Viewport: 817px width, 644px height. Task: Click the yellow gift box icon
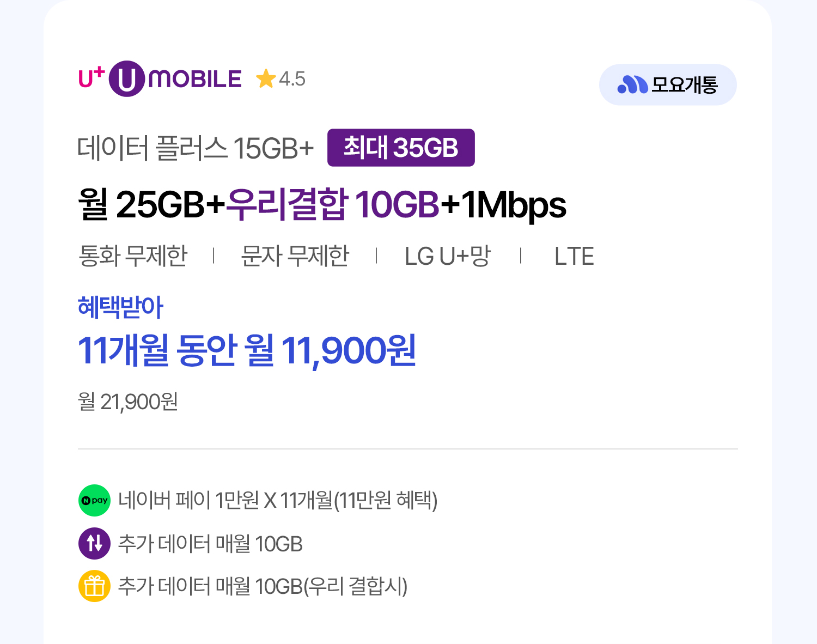pyautogui.click(x=94, y=586)
